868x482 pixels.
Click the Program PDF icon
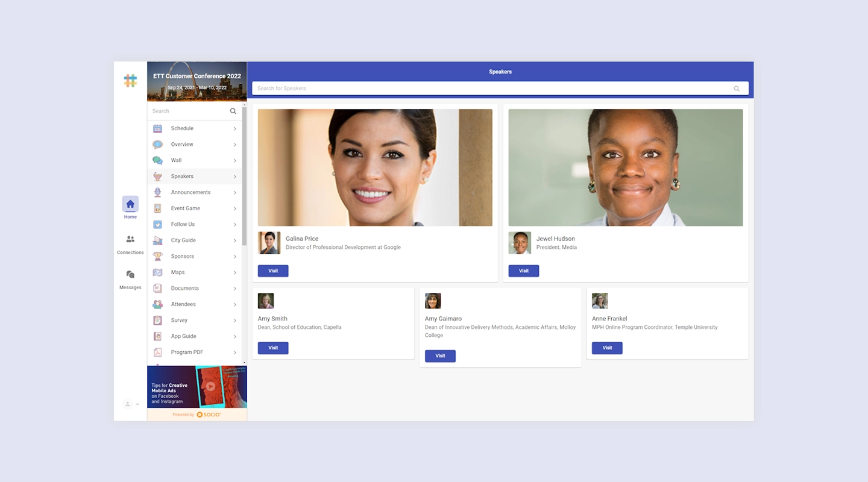pyautogui.click(x=159, y=352)
